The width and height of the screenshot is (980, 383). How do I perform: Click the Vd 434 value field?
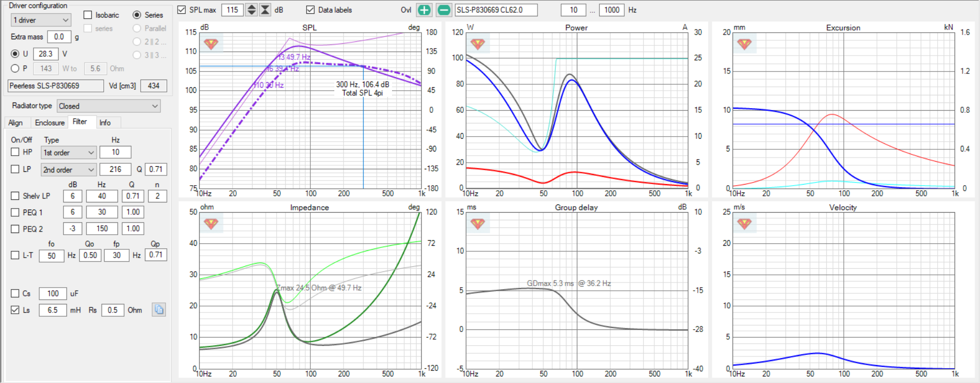[154, 86]
